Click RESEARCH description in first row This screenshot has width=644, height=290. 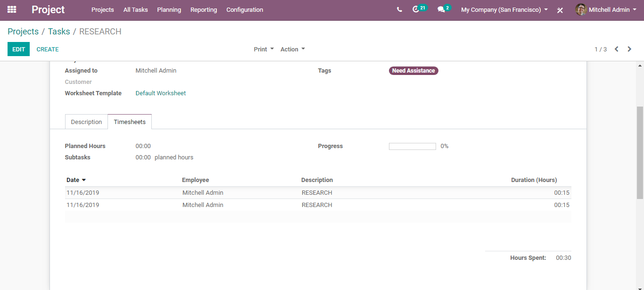tap(317, 193)
